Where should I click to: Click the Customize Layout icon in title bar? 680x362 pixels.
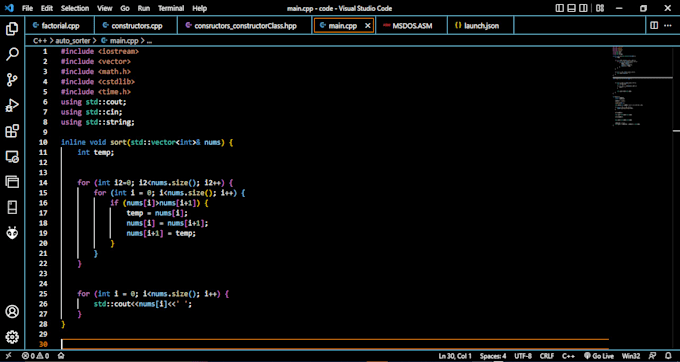point(600,8)
